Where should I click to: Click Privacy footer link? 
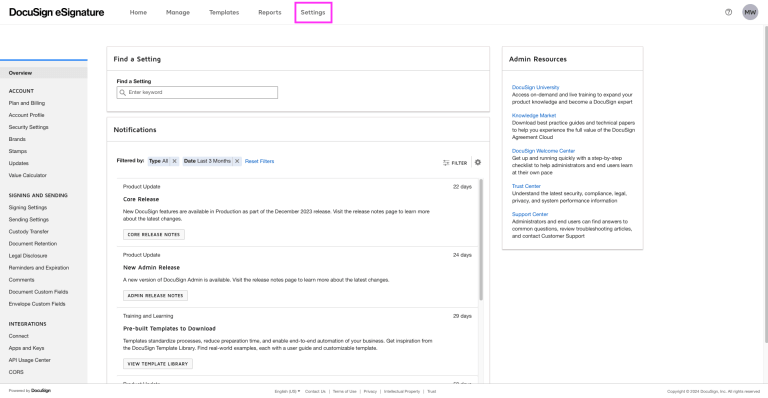coord(370,392)
